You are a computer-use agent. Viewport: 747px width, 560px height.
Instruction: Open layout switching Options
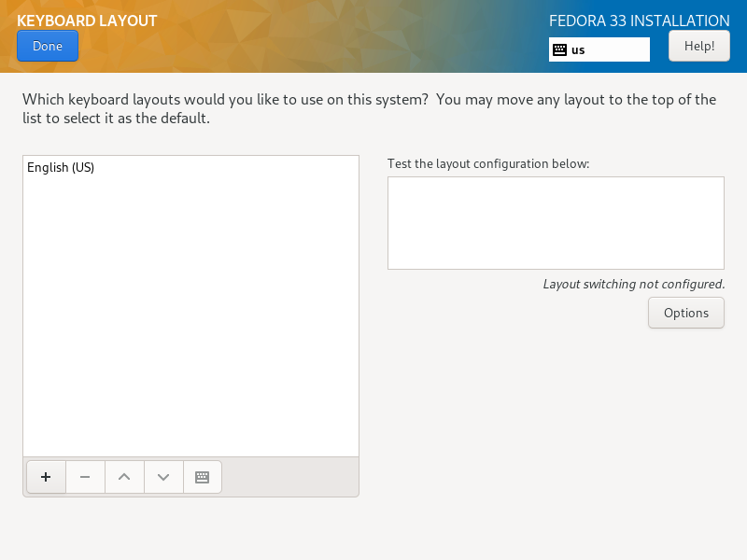tap(686, 313)
